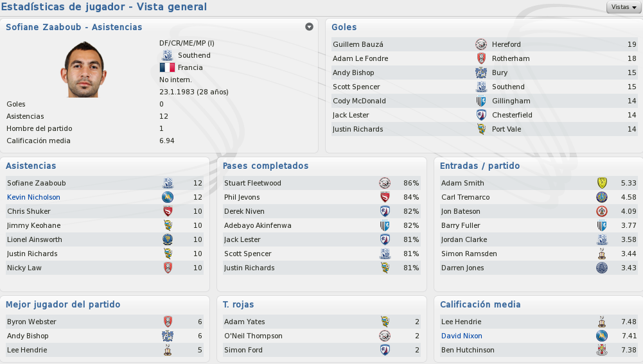Select Stuart Fleetwood row in Pases completados
The width and height of the screenshot is (643, 364).
coord(321,183)
